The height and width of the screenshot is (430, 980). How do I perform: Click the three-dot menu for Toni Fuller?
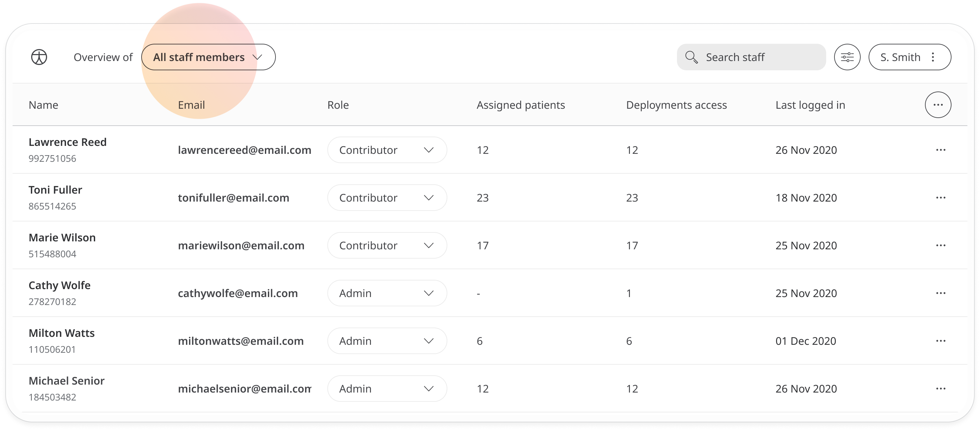[x=940, y=198]
